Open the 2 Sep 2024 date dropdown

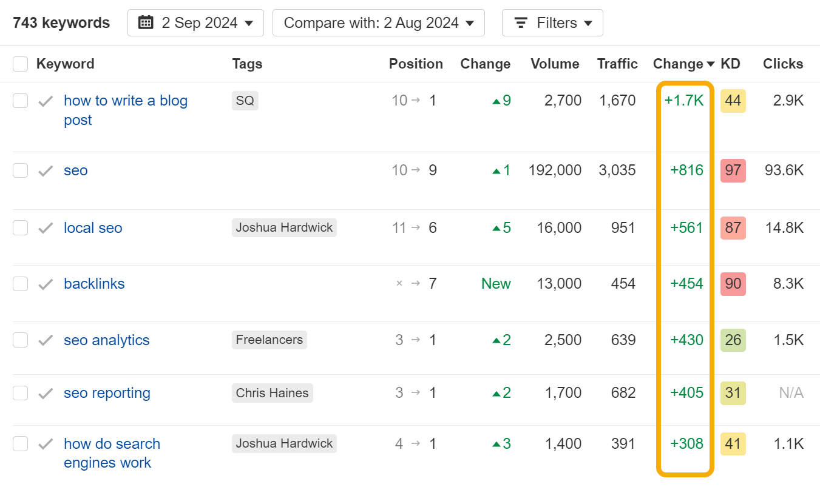[x=195, y=22]
